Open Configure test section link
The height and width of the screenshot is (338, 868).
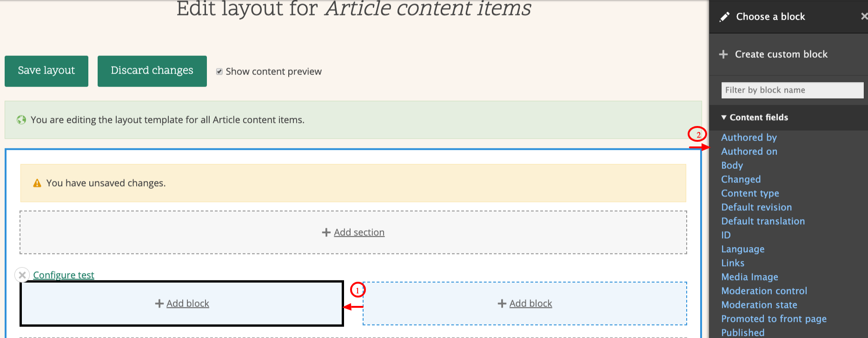(64, 275)
